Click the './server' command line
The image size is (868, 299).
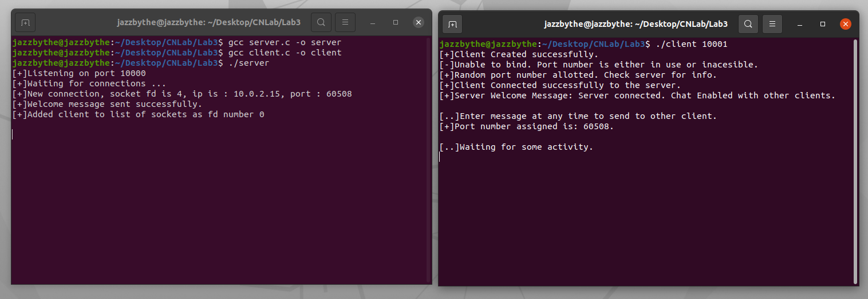tap(140, 63)
